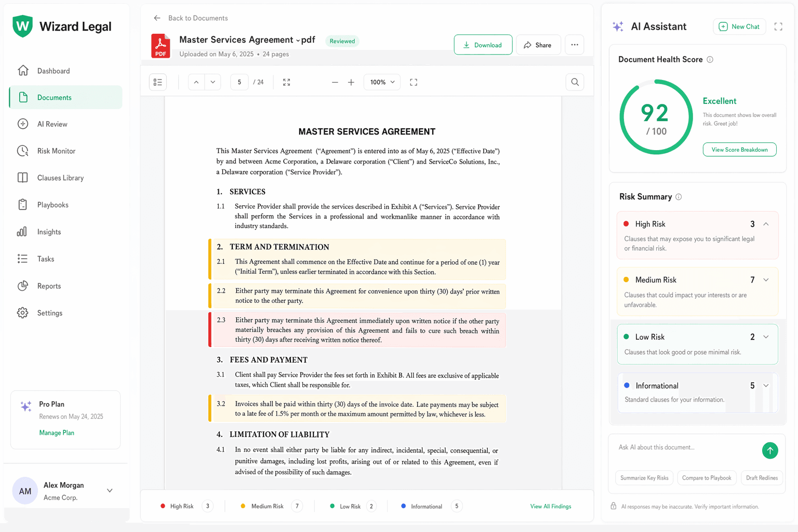Click Compare to Playbook suggestion
The image size is (798, 532).
(x=707, y=478)
